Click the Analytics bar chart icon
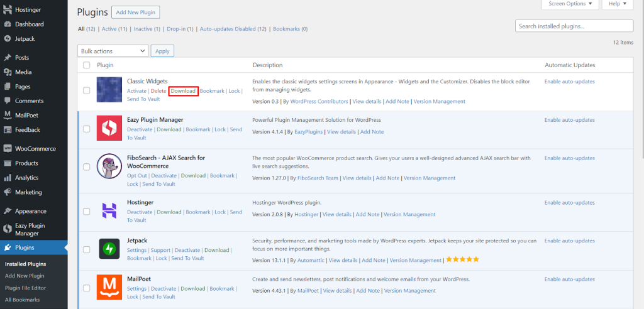 click(8, 178)
